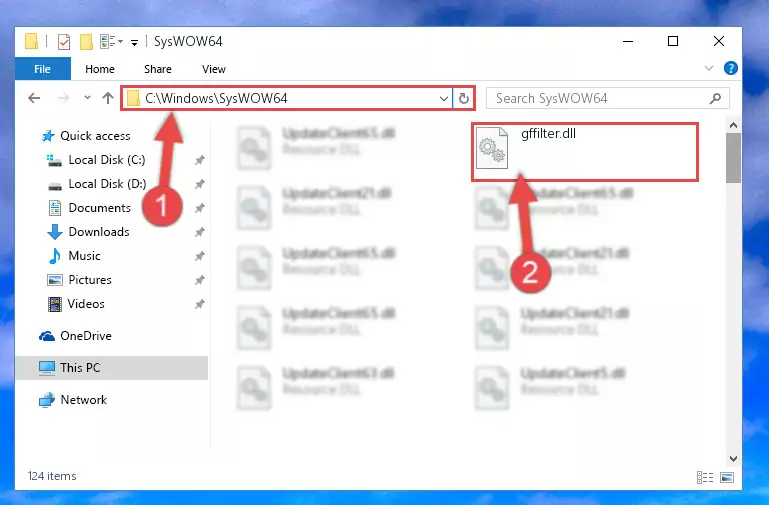Click the vertical scrollbar thumb
769x505 pixels.
point(733,158)
